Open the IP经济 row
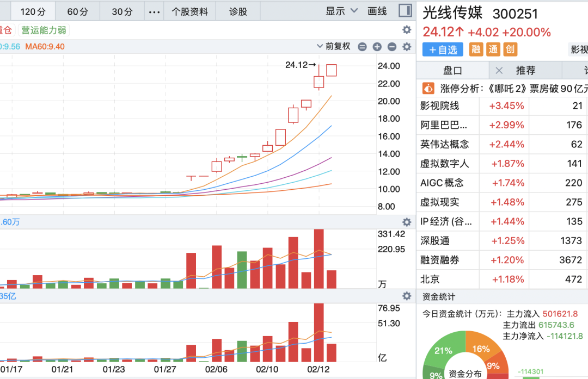588x379 pixels. 502,222
